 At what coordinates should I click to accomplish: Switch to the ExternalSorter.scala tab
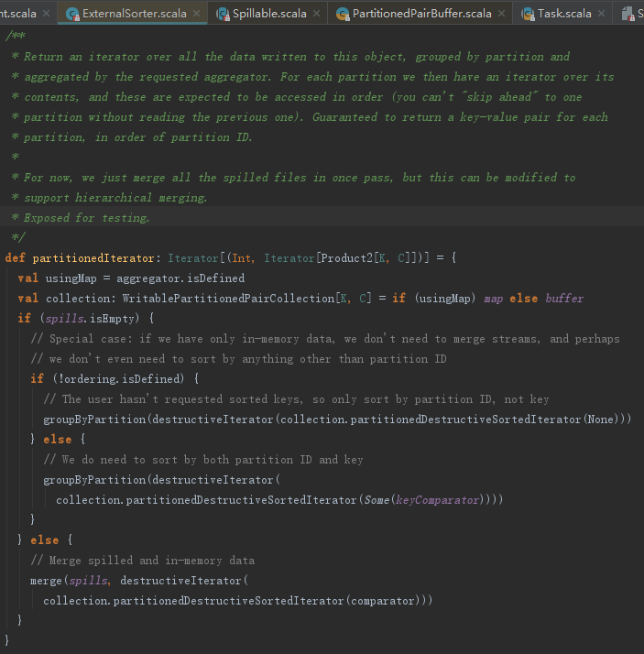point(133,14)
